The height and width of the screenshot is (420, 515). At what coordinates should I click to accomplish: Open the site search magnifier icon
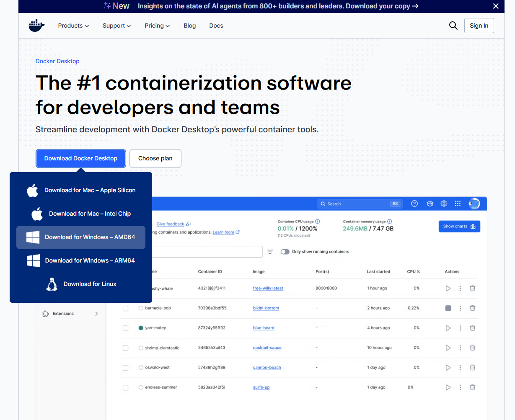[453, 26]
